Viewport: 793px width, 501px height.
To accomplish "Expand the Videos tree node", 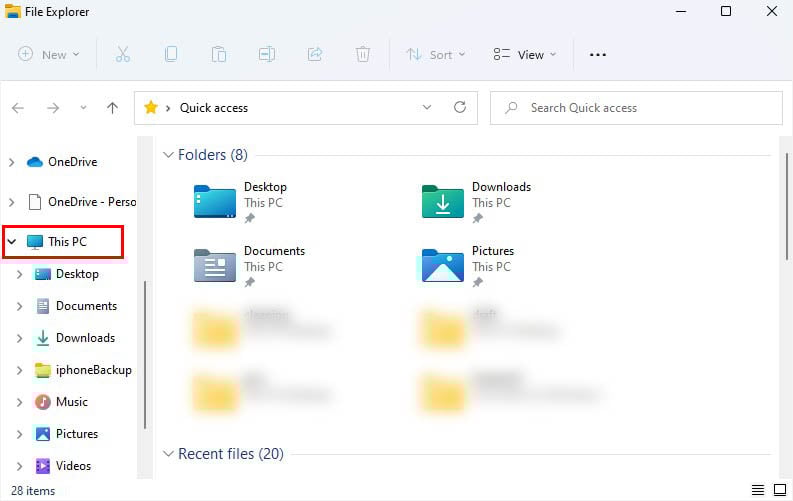I will [x=19, y=466].
